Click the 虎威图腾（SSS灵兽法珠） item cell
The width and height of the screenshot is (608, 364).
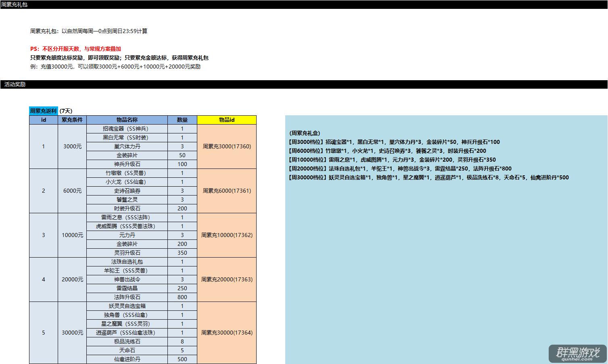(x=127, y=226)
